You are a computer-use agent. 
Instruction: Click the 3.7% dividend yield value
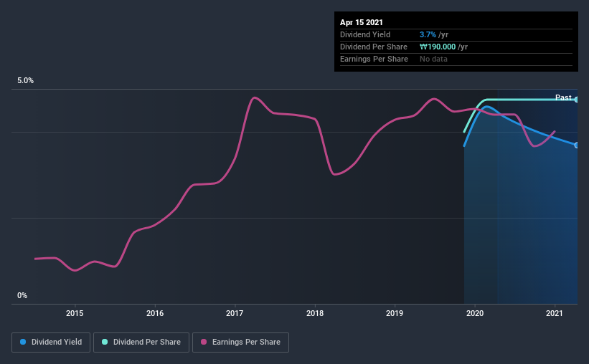point(428,34)
